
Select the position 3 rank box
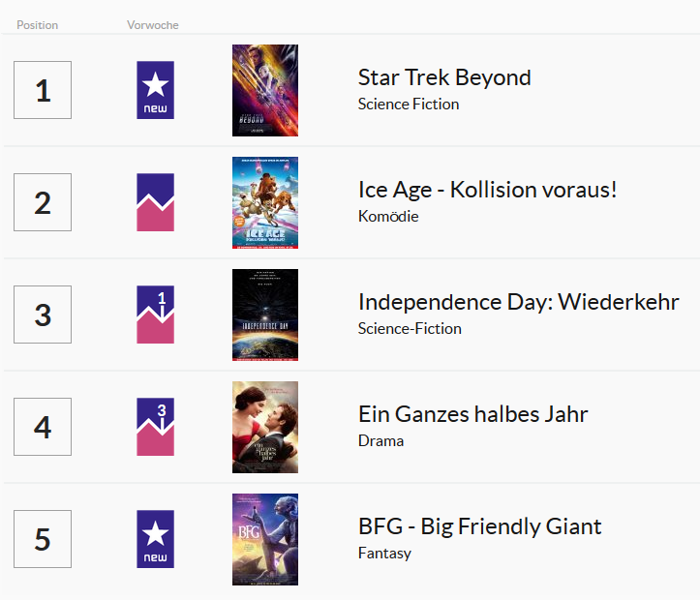tap(43, 315)
